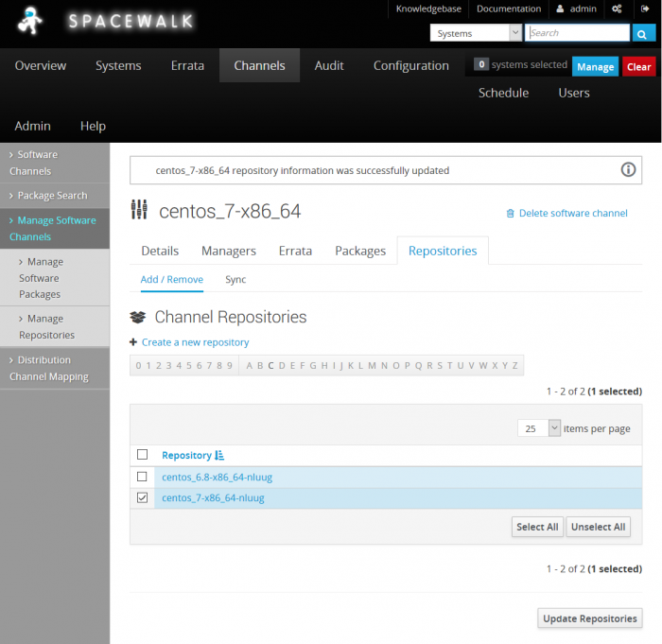Click the search magnifier button
This screenshot has height=644, width=662.
tap(643, 33)
